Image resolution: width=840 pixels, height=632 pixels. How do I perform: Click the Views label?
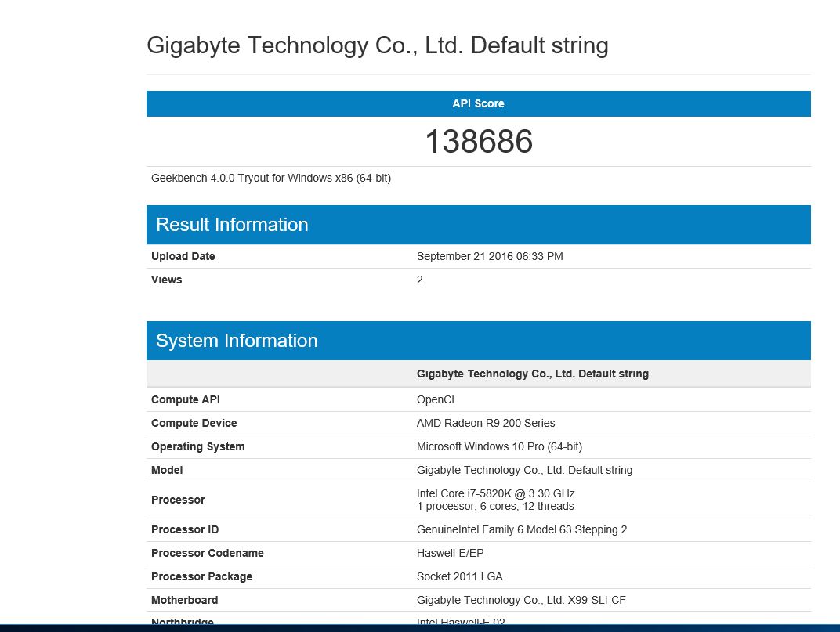tap(167, 280)
